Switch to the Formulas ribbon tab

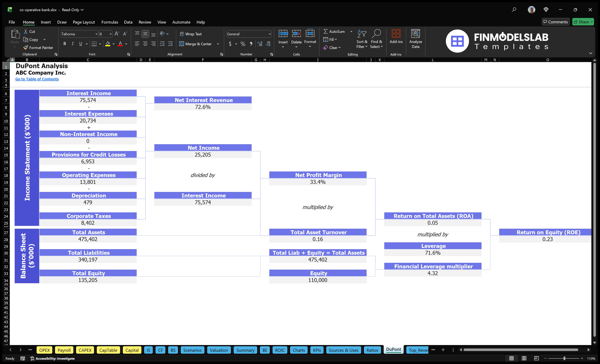point(110,22)
